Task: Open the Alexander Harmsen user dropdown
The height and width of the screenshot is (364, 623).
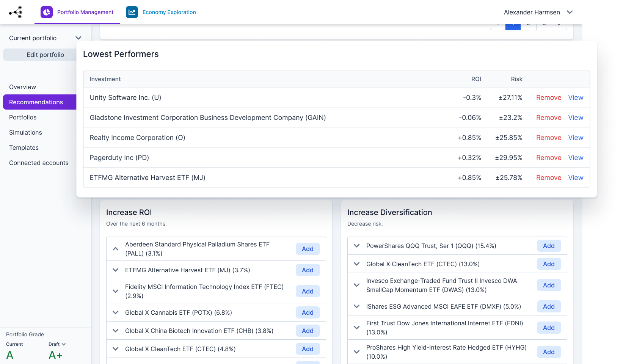Action: [x=538, y=12]
